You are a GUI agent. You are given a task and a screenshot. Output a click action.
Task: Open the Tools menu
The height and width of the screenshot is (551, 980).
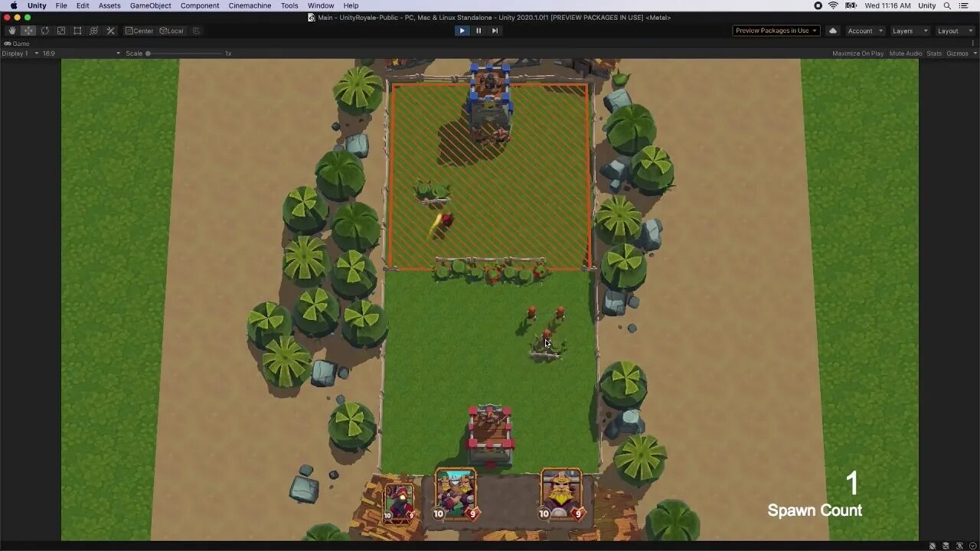point(289,5)
